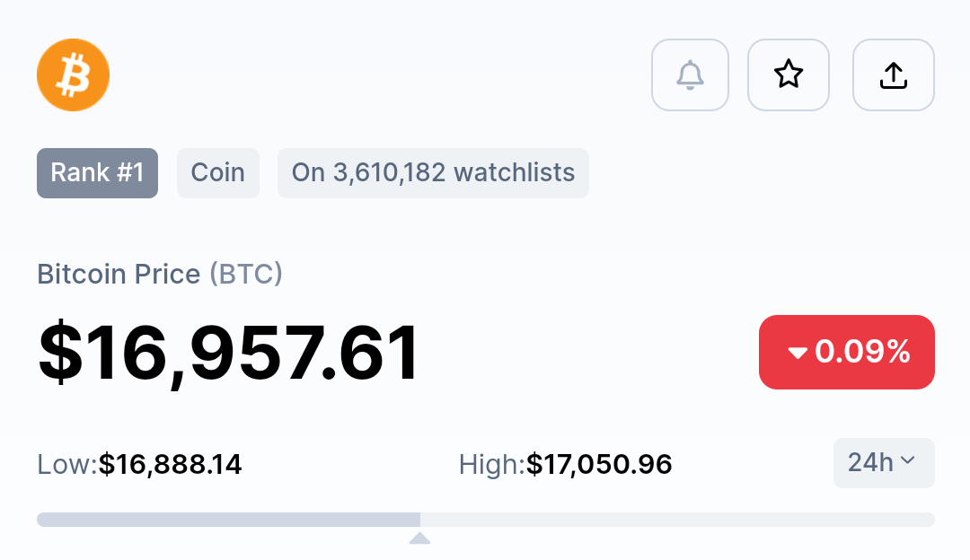This screenshot has width=970, height=560.
Task: Click the chevron next to 24h
Action: pos(907,459)
